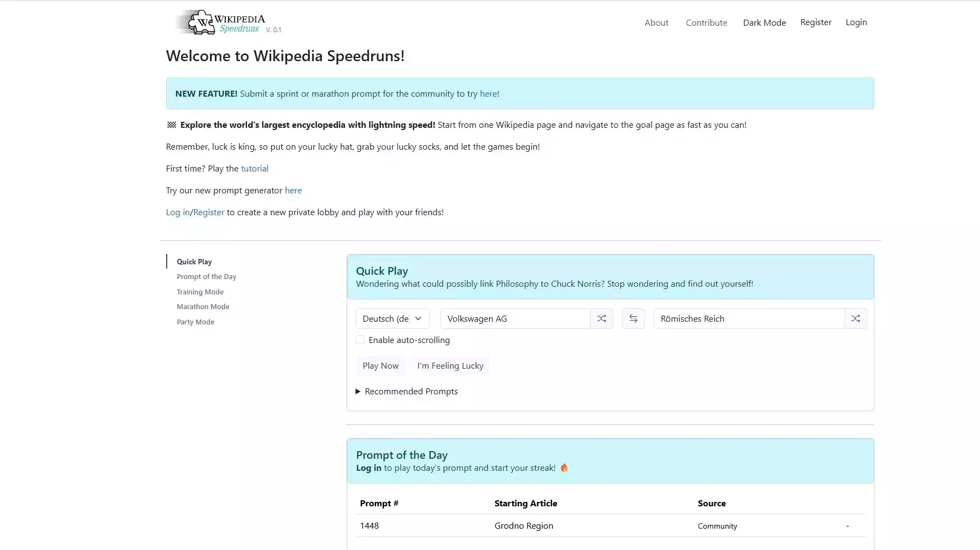
Task: Click the Wikipedia Speedruns logo
Action: [227, 22]
